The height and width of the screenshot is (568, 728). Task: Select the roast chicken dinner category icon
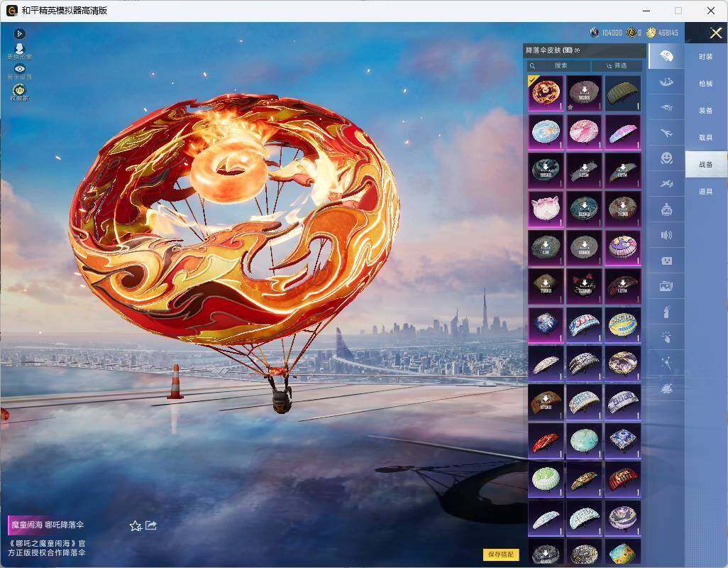tap(666, 388)
